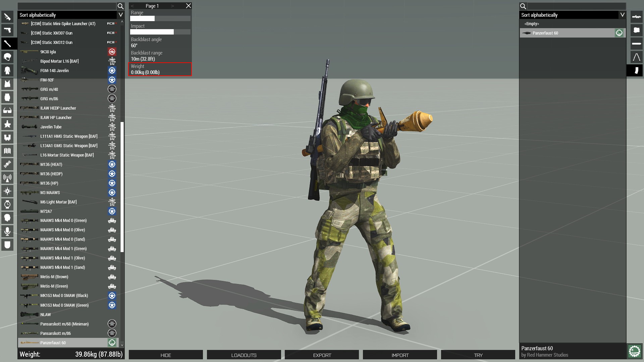The height and width of the screenshot is (362, 644).
Task: Select the watch category icon
Action: point(7,204)
